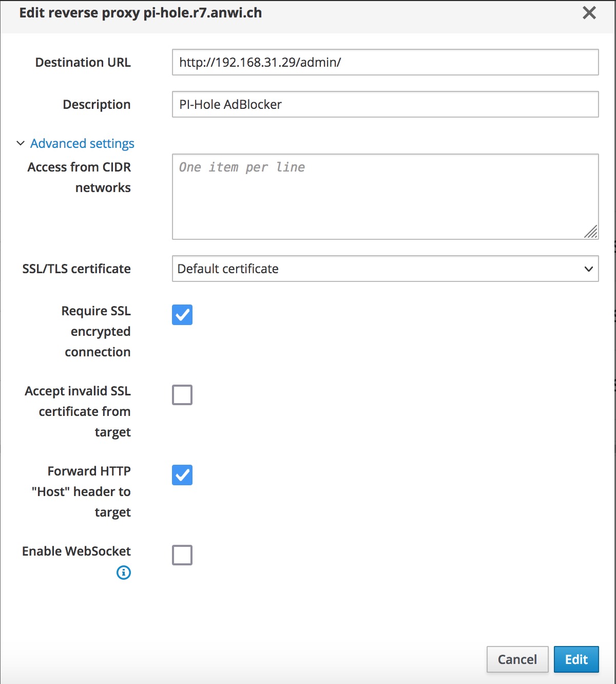Collapse the Advanced settings chevron
This screenshot has height=684, width=616.
pyautogui.click(x=21, y=143)
